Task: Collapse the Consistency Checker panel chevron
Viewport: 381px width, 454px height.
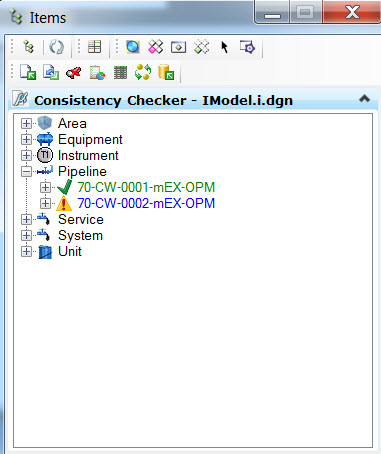Action: click(x=364, y=99)
